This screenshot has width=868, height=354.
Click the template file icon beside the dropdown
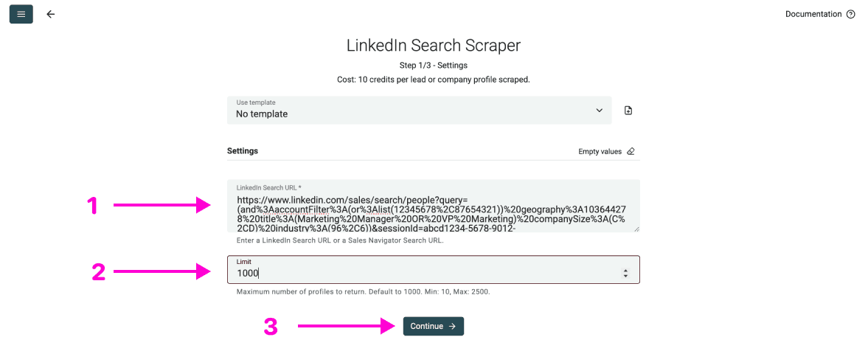(x=628, y=111)
